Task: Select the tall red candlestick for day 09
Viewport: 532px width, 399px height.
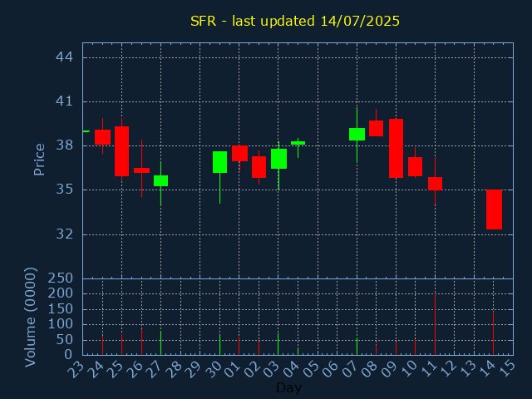Action: click(x=396, y=148)
